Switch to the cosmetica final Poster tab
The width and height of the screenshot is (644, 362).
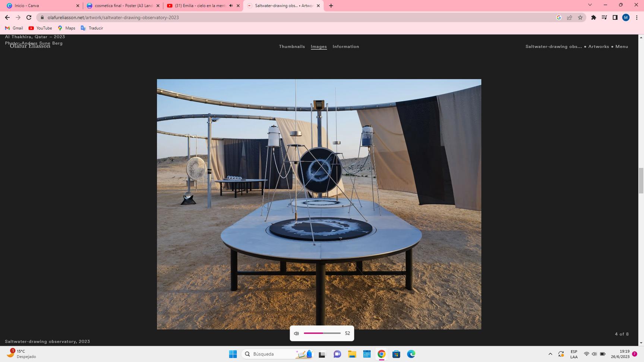point(123,6)
